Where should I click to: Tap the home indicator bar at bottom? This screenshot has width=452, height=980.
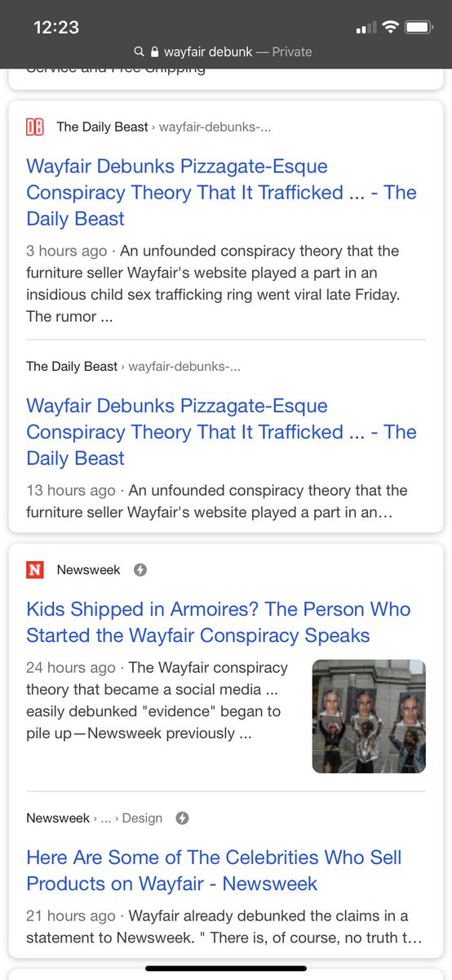tap(226, 969)
